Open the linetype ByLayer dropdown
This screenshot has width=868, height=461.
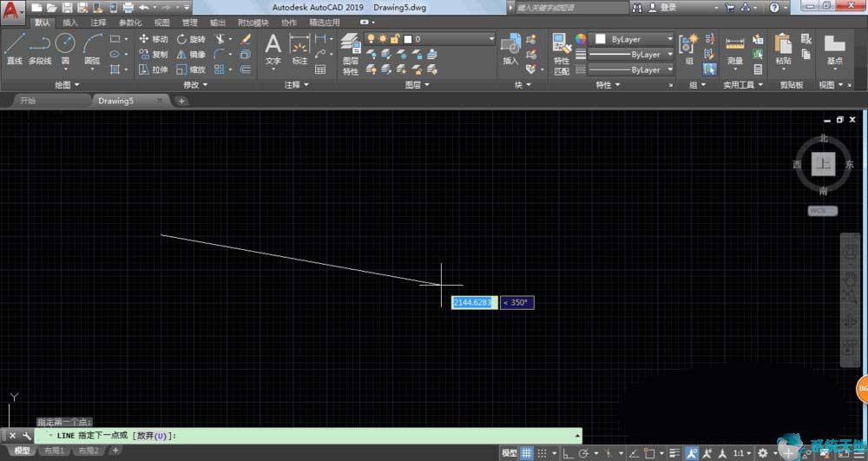pos(630,69)
